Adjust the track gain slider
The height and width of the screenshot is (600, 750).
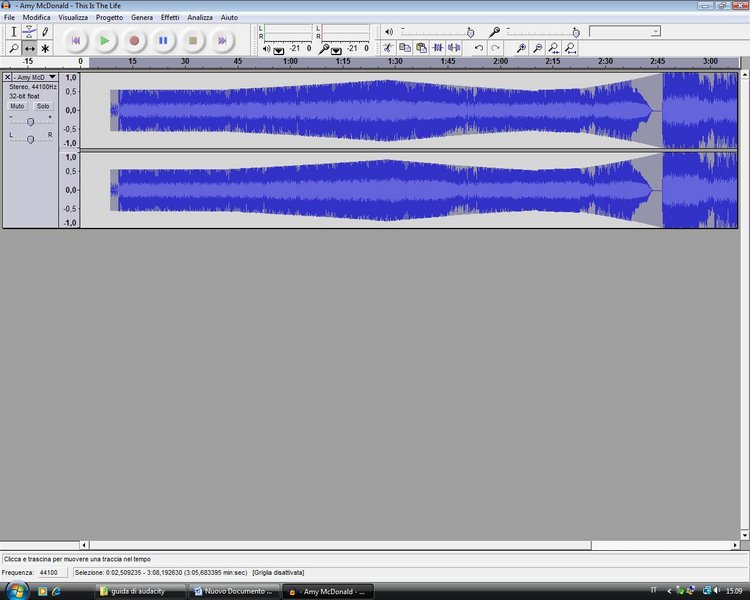pyautogui.click(x=30, y=122)
